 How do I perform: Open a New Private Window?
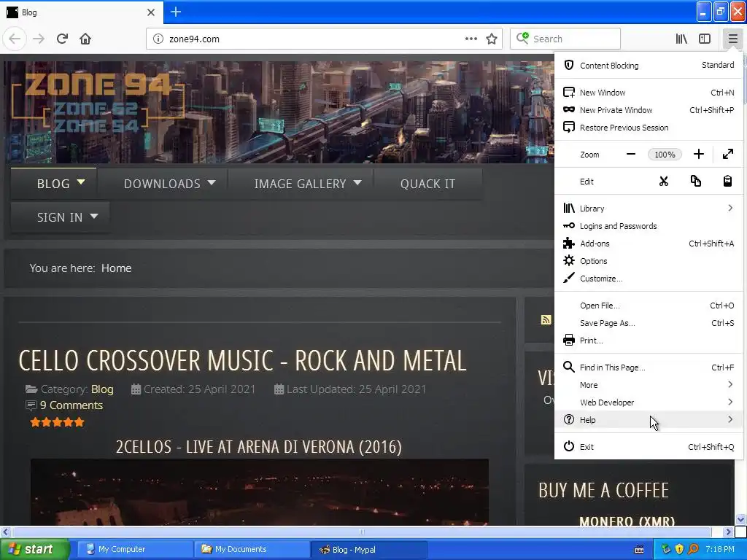coord(649,110)
